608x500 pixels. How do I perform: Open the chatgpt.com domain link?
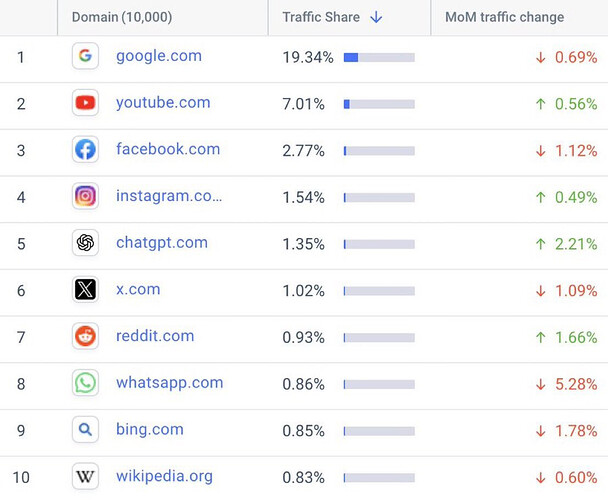point(162,243)
